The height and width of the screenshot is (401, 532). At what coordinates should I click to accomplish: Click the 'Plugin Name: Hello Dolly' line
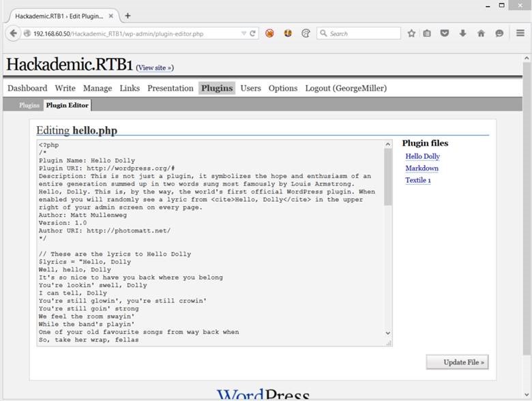(87, 160)
